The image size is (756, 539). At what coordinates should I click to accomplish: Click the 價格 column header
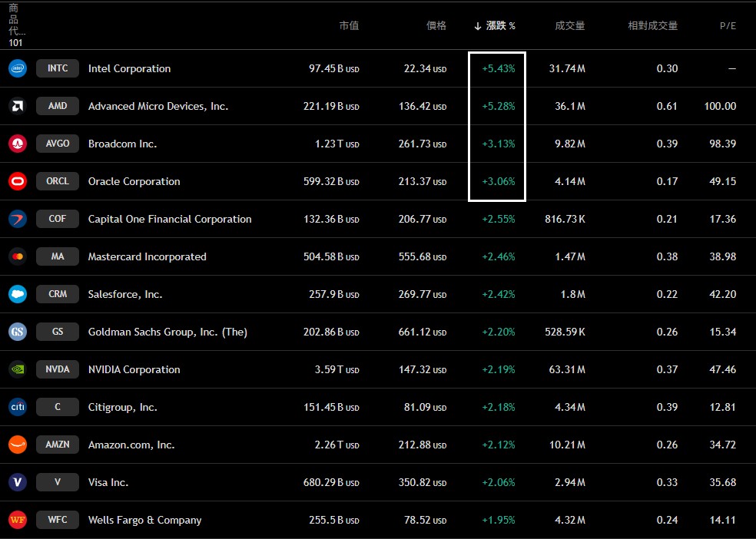436,26
